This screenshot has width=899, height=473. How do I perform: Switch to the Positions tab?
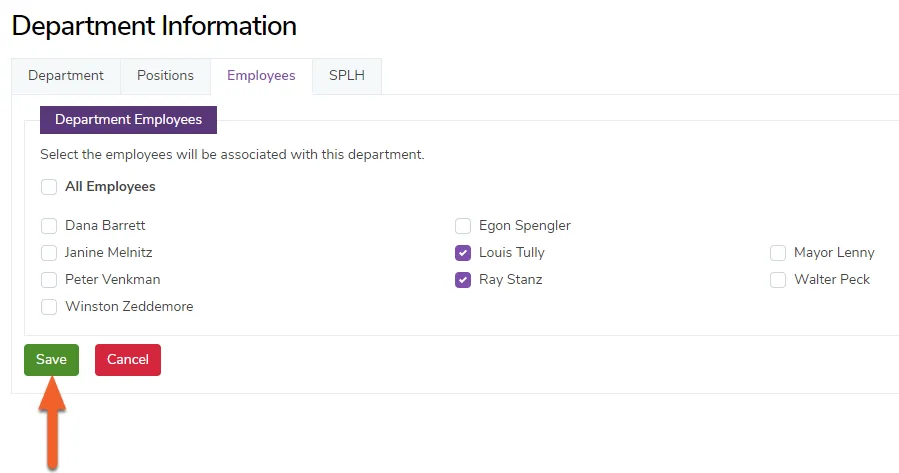pos(165,76)
